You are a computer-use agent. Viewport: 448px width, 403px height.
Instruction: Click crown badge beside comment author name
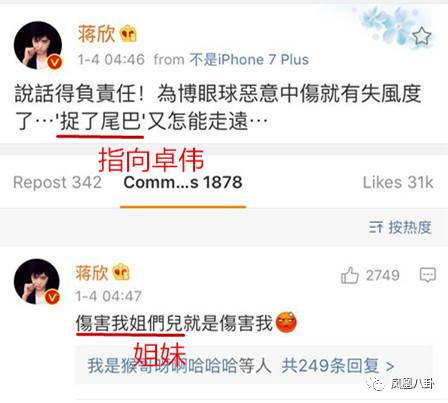tap(121, 272)
